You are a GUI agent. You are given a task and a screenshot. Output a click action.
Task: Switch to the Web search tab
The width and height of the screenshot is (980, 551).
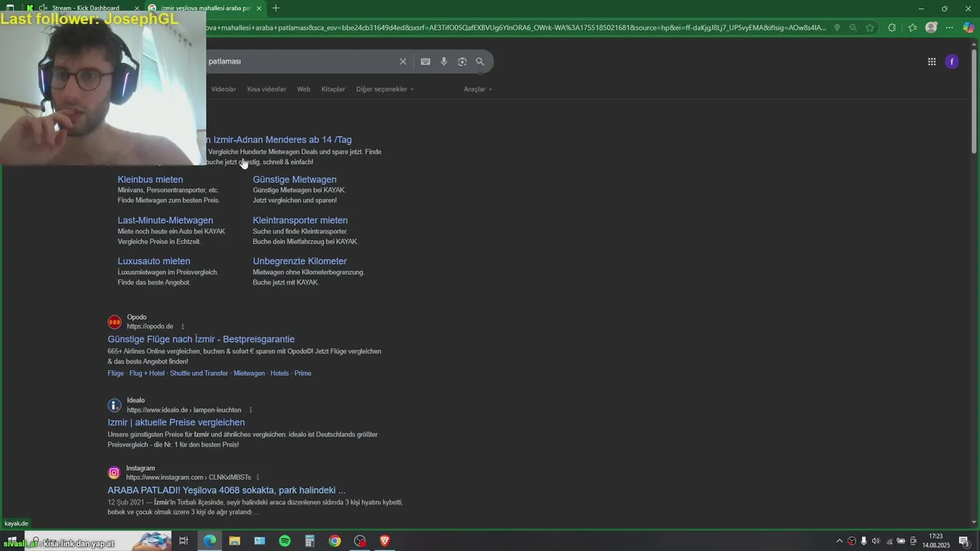tap(304, 90)
